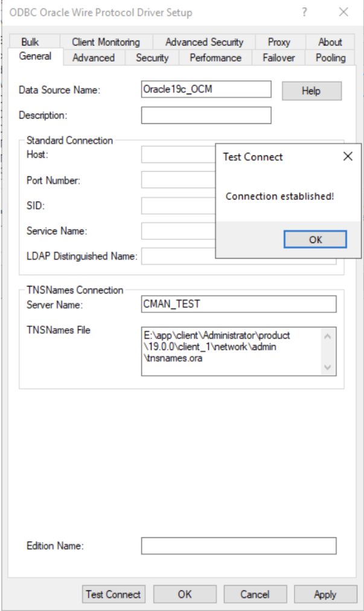Image resolution: width=364 pixels, height=611 pixels.
Task: Select the Failover tab
Action: (x=279, y=57)
